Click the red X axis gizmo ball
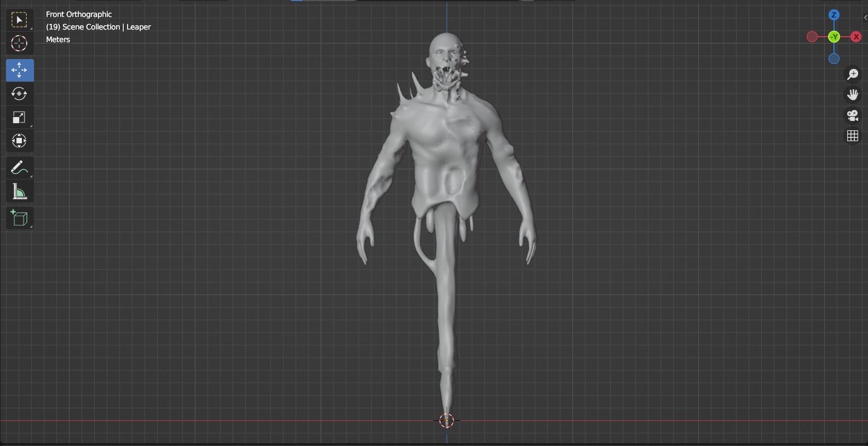 pyautogui.click(x=856, y=37)
